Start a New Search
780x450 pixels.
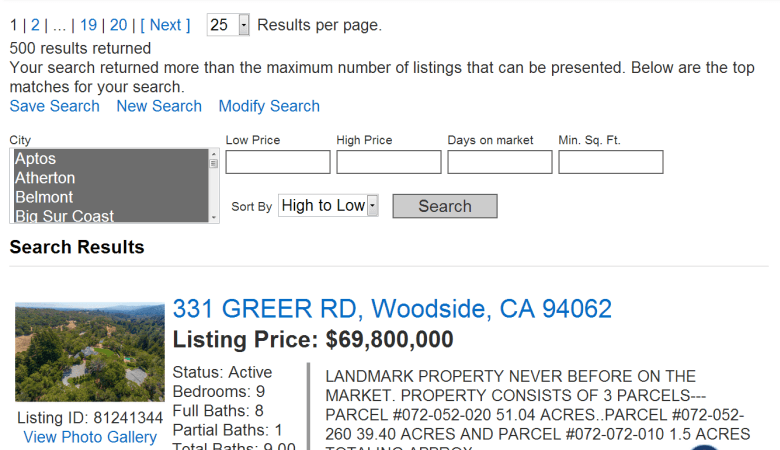coord(159,106)
